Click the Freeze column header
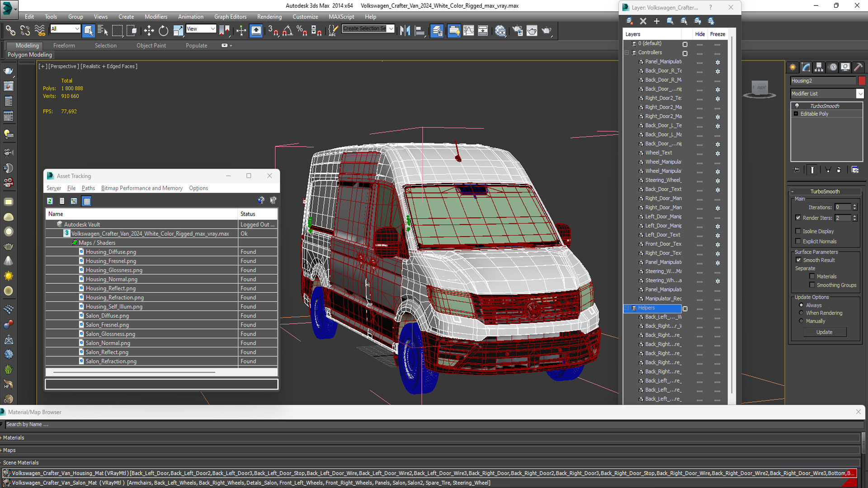 point(717,34)
